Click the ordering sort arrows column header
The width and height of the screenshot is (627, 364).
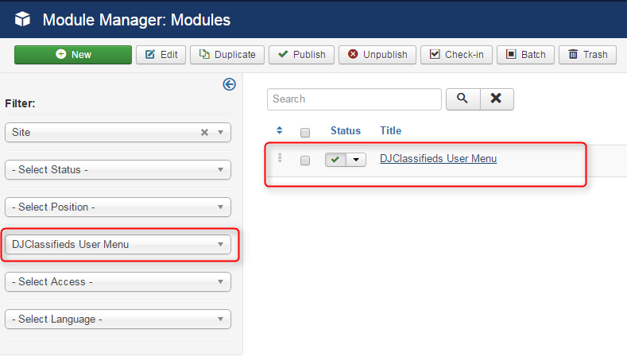[x=280, y=130]
